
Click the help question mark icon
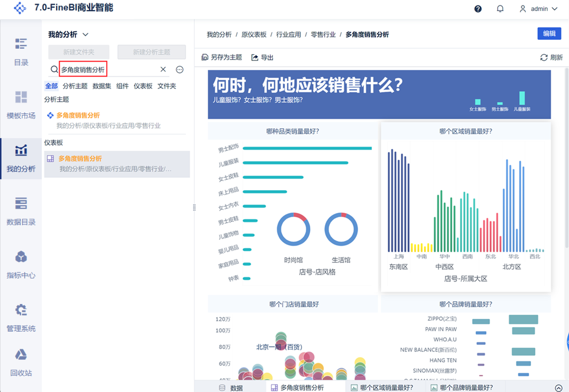pos(478,9)
